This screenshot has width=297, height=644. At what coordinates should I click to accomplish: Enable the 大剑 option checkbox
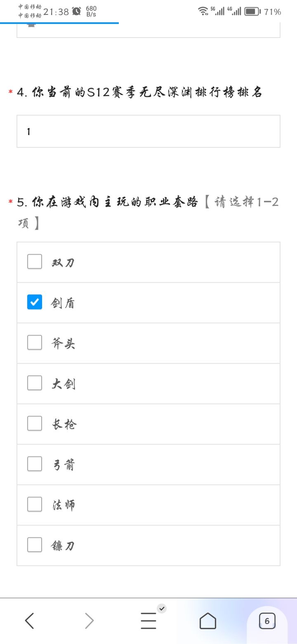click(35, 383)
